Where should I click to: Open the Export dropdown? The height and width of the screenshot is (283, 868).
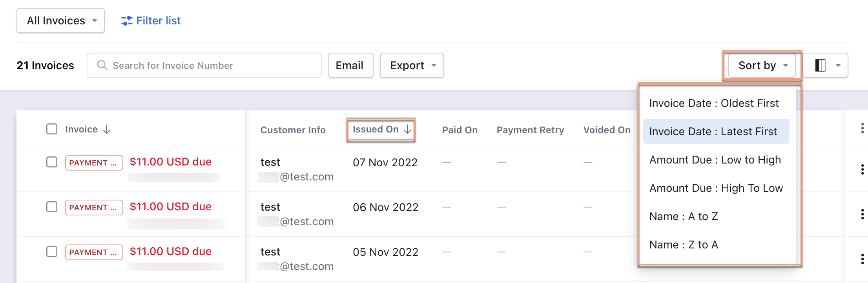tap(412, 65)
